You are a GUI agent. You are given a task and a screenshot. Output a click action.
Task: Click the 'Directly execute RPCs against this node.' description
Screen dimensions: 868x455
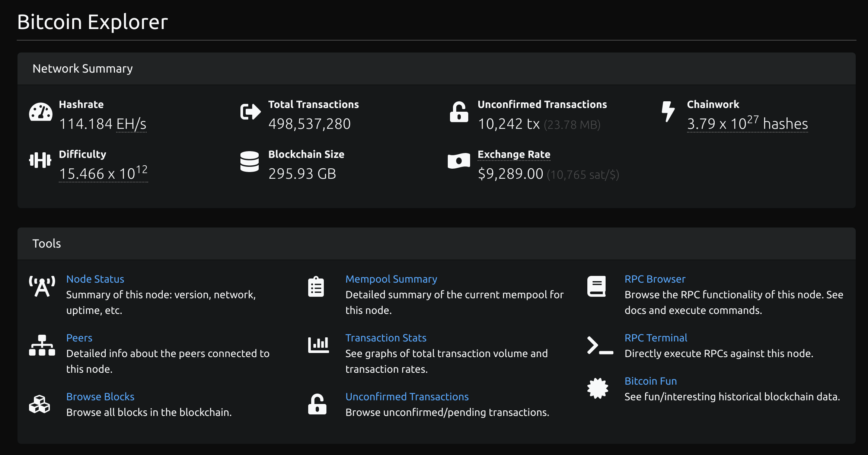(719, 353)
